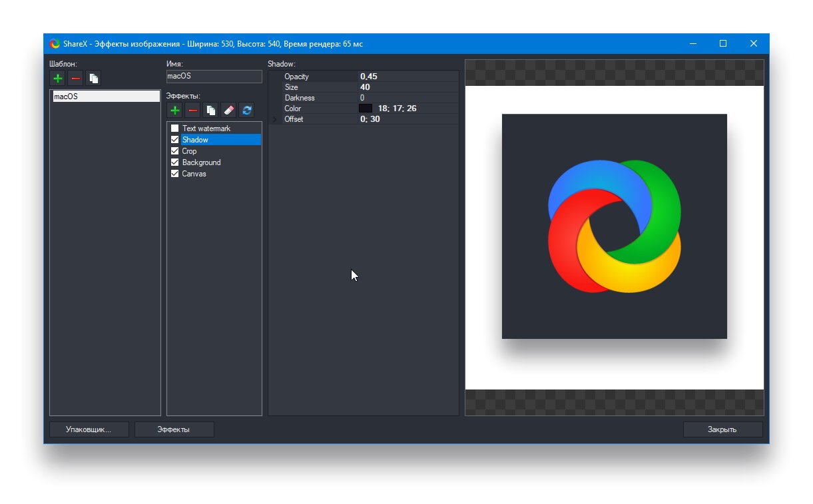Remove the template with the red minus under Шаблон
The height and width of the screenshot is (504, 813).
[x=76, y=79]
